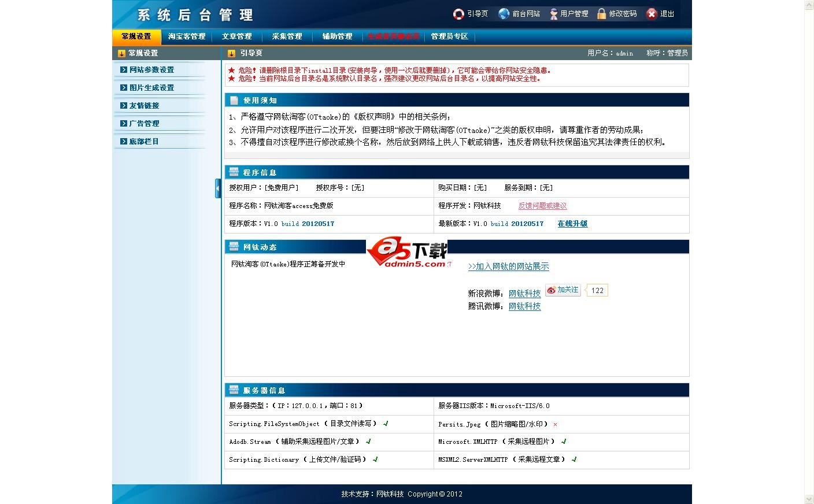Click the 程序信息 panel header icon
The image size is (814, 504).
pos(234,172)
